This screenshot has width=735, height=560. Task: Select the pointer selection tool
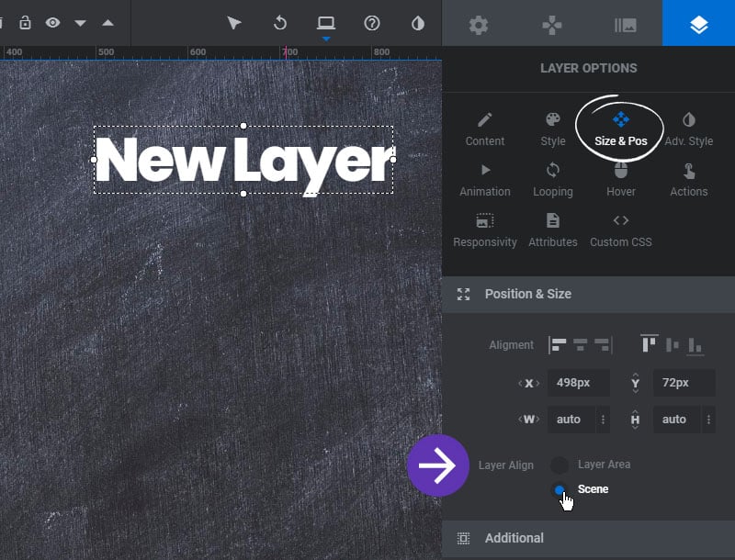tap(233, 22)
